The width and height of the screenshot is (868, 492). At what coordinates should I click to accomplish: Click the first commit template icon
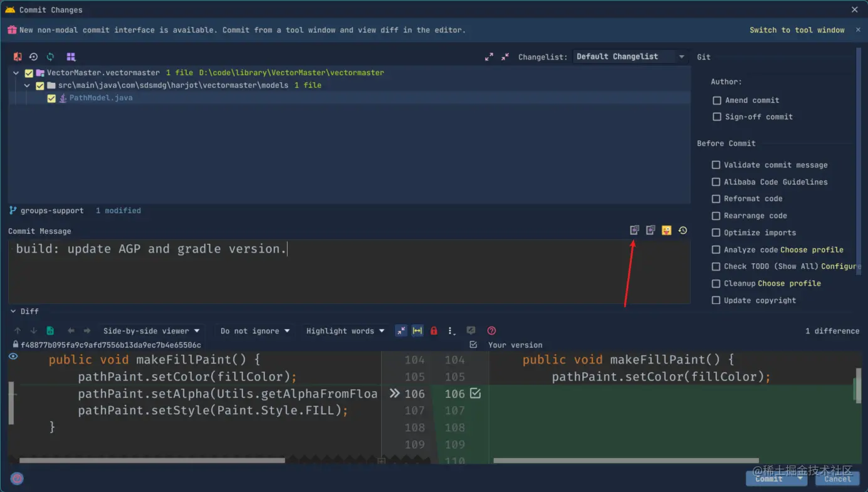[634, 231]
